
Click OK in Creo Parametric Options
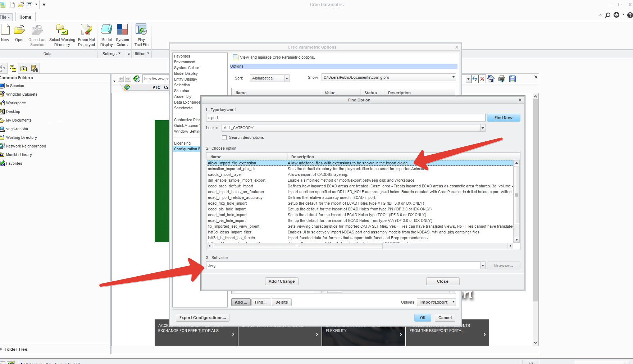coord(423,318)
